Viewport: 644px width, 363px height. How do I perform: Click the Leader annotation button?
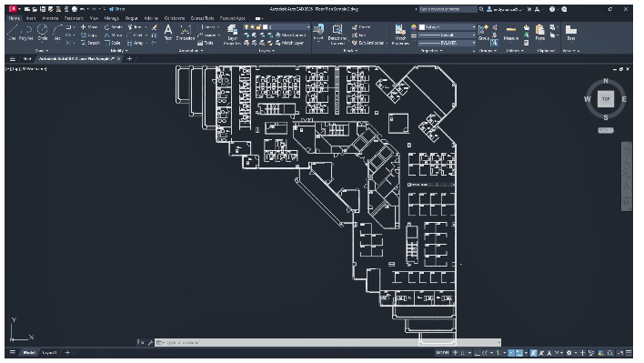coord(207,35)
